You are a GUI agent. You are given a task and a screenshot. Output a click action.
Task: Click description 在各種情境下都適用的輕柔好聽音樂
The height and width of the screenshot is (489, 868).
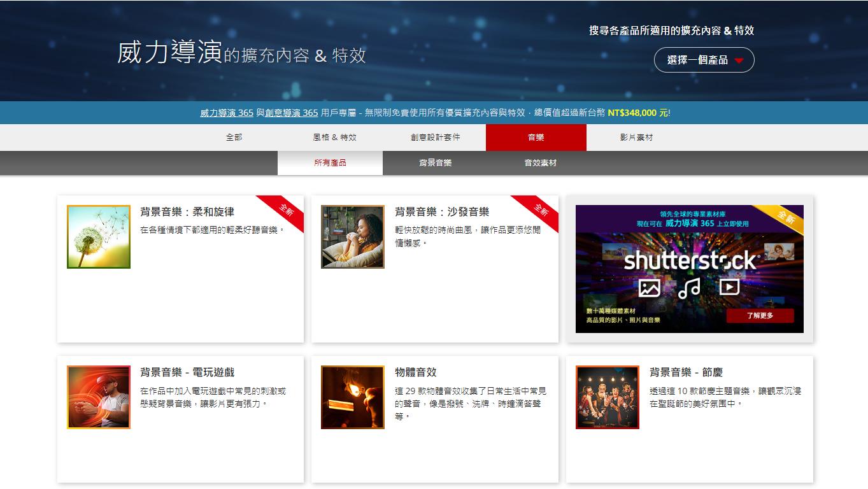pyautogui.click(x=212, y=230)
